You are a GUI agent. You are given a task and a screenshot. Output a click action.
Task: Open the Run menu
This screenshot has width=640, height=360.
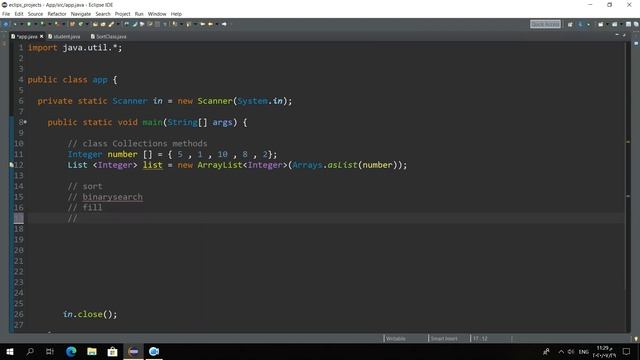point(139,14)
